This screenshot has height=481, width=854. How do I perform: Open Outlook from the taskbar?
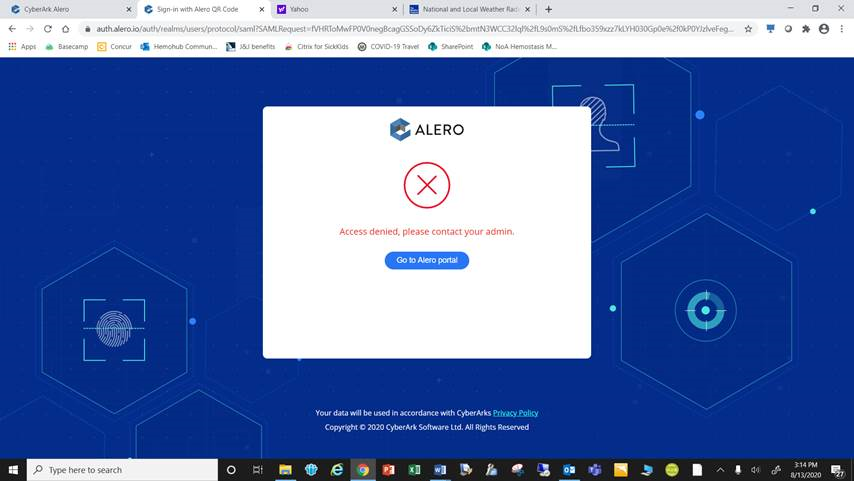(x=569, y=470)
